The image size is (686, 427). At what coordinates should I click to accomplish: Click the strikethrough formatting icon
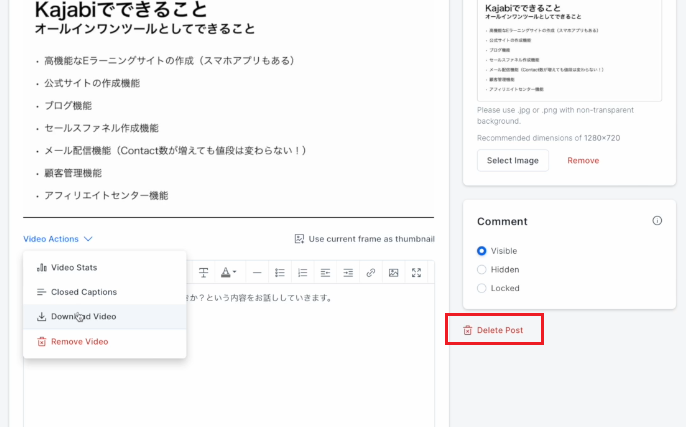pyautogui.click(x=203, y=273)
